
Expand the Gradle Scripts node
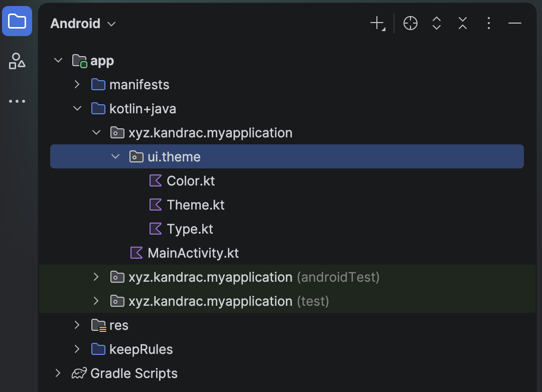click(58, 373)
